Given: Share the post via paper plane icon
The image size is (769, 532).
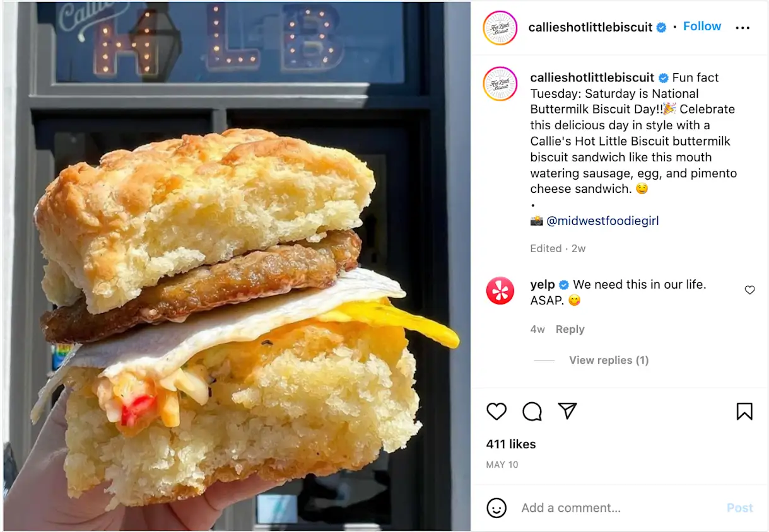Looking at the screenshot, I should (x=568, y=411).
